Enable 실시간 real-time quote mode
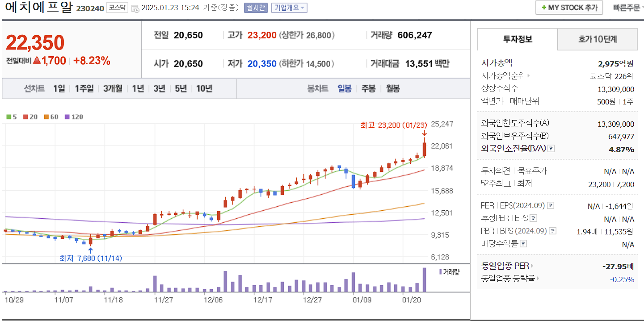The image size is (644, 321). click(x=255, y=8)
